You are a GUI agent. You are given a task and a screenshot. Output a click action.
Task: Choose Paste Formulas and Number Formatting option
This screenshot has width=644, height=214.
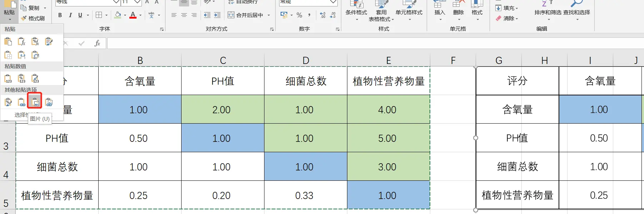(x=35, y=42)
